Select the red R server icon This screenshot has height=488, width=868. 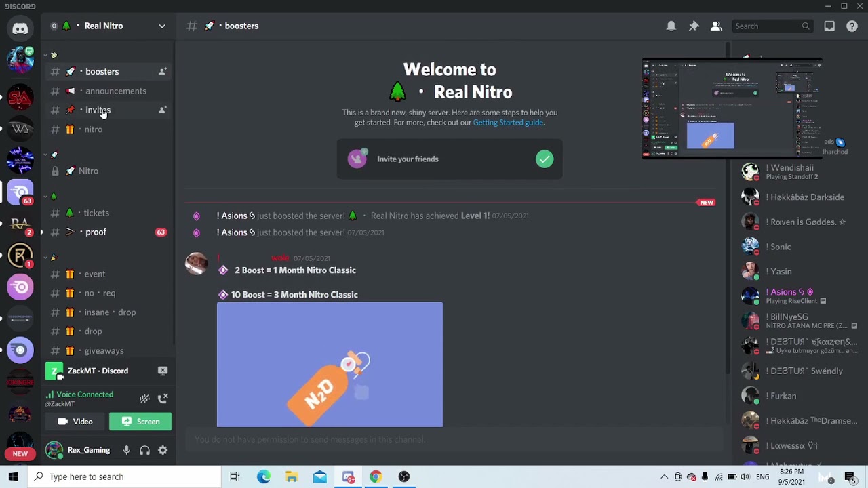pos(20,255)
